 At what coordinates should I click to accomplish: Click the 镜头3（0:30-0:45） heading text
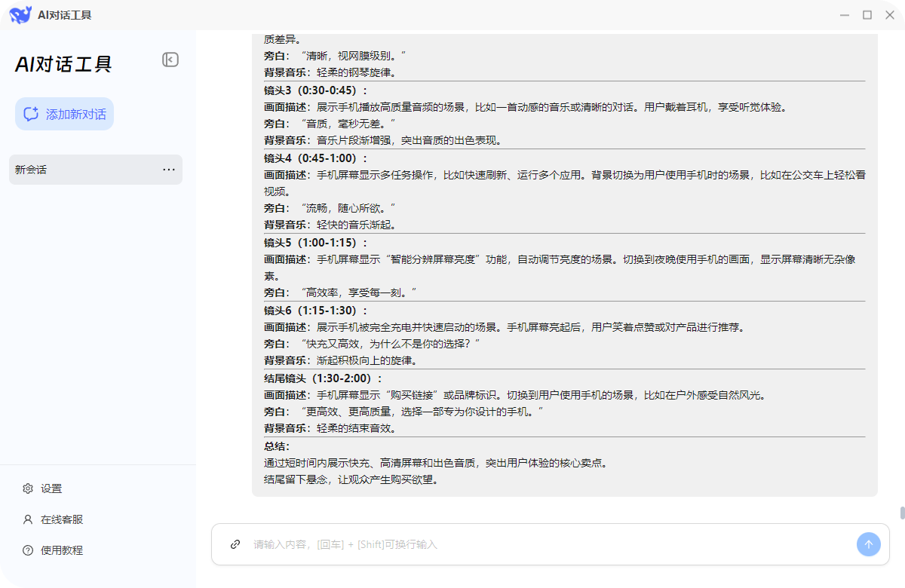(x=316, y=90)
